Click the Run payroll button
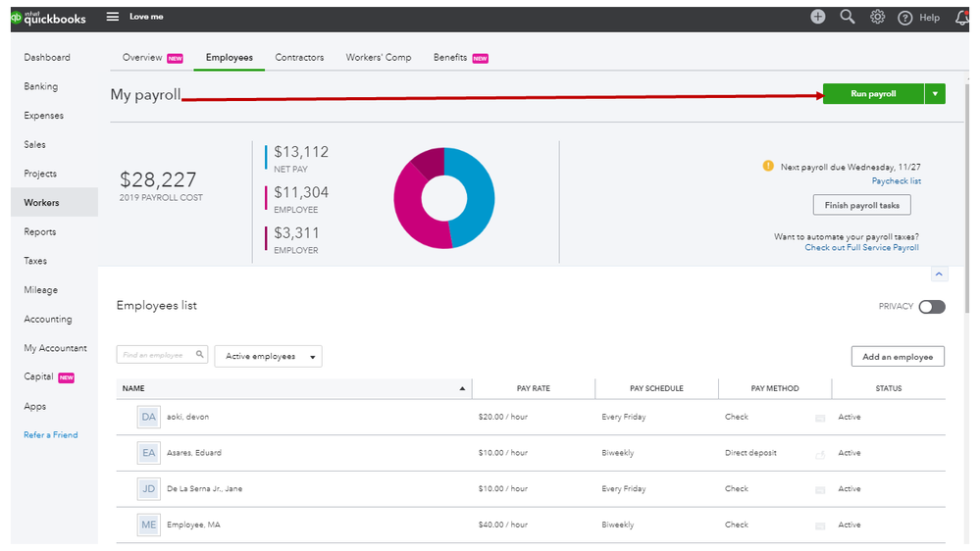 point(872,94)
